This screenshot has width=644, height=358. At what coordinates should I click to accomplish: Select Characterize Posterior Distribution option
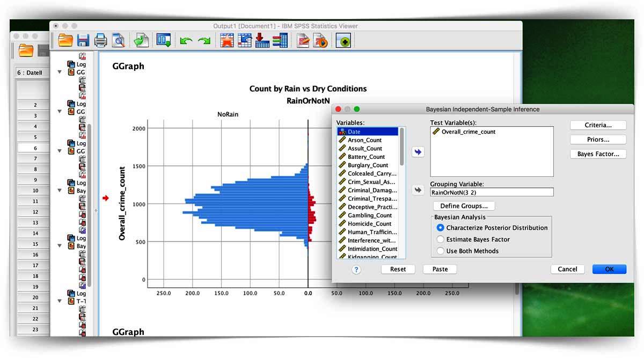[441, 228]
